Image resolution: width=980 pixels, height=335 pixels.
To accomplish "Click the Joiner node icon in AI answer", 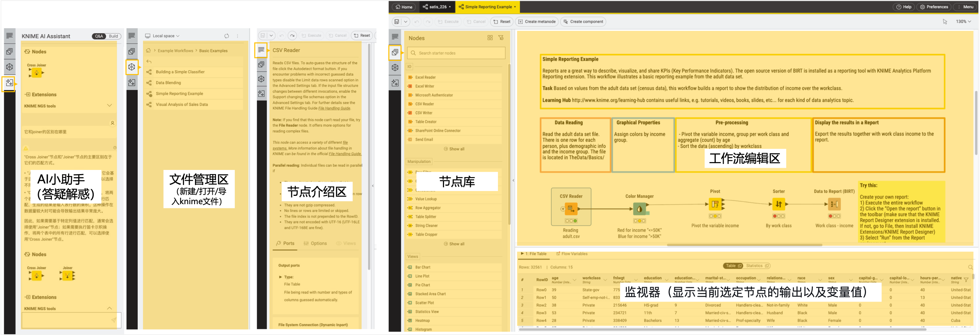I will click(67, 275).
